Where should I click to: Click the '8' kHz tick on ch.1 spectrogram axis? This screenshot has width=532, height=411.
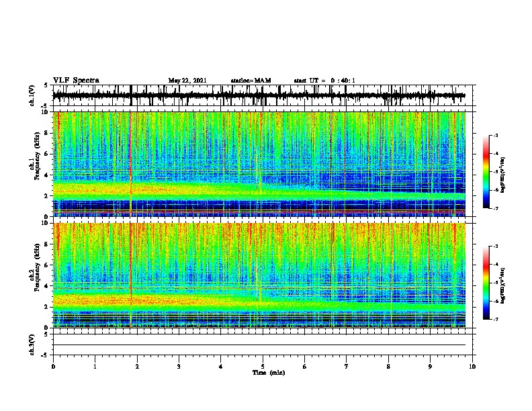46,133
